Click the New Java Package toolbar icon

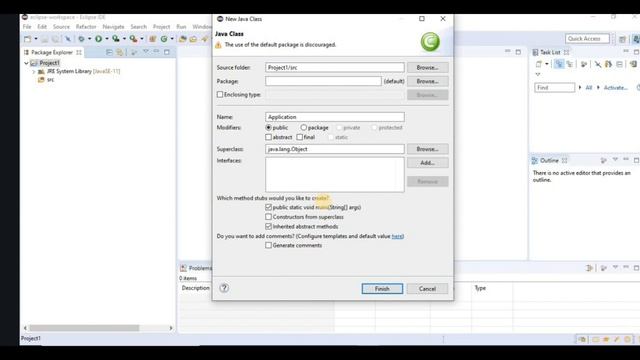[152, 39]
